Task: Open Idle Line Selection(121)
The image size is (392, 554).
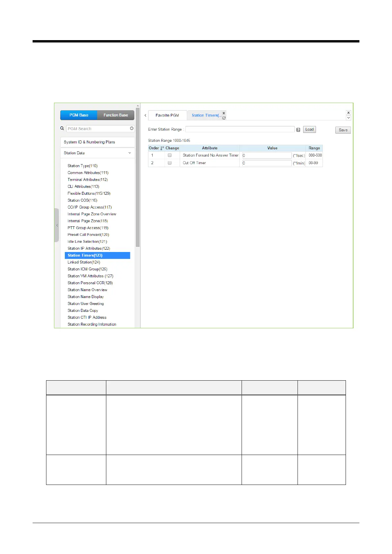Action: pos(87,242)
